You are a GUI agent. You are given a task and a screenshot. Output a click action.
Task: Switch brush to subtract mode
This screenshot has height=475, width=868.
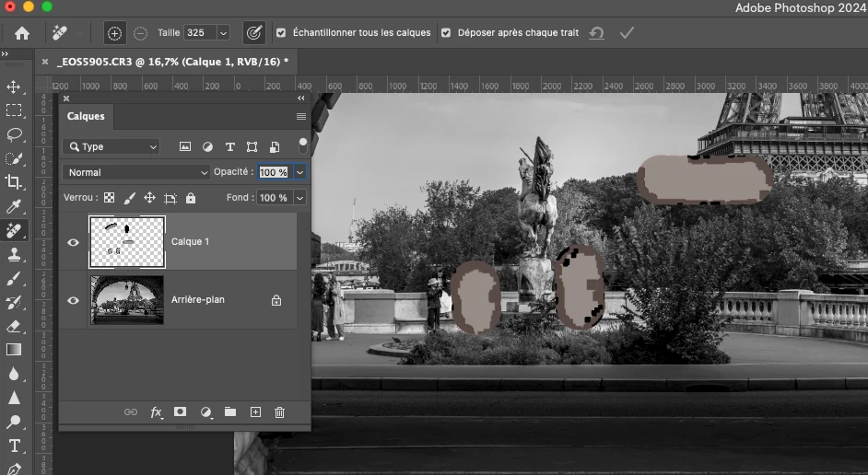[x=141, y=33]
